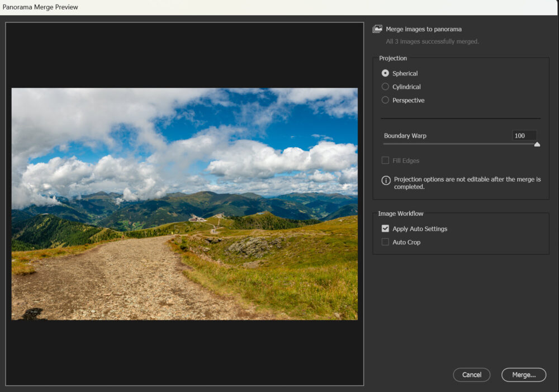The image size is (559, 392).
Task: Select the Spherical projection option
Action: 385,73
